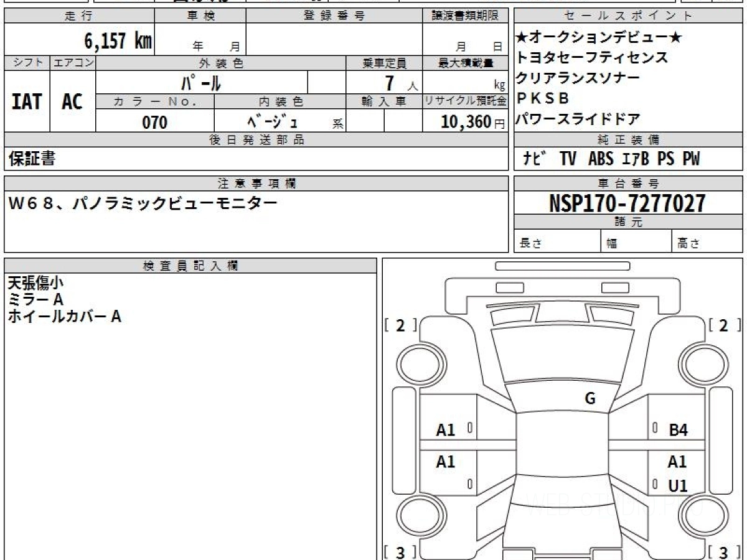Click the chassis number NSP170-7277027
This screenshot has height=560, width=747.
point(628,203)
